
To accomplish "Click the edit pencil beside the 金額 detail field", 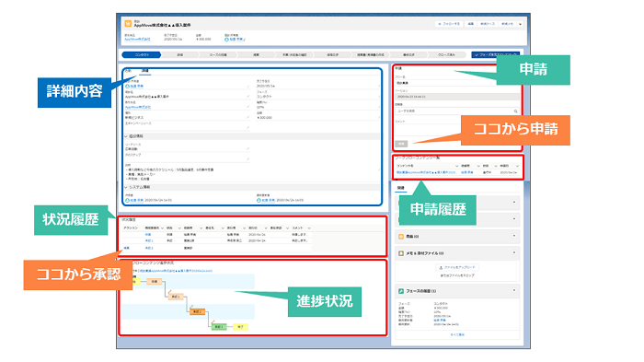I will [379, 118].
